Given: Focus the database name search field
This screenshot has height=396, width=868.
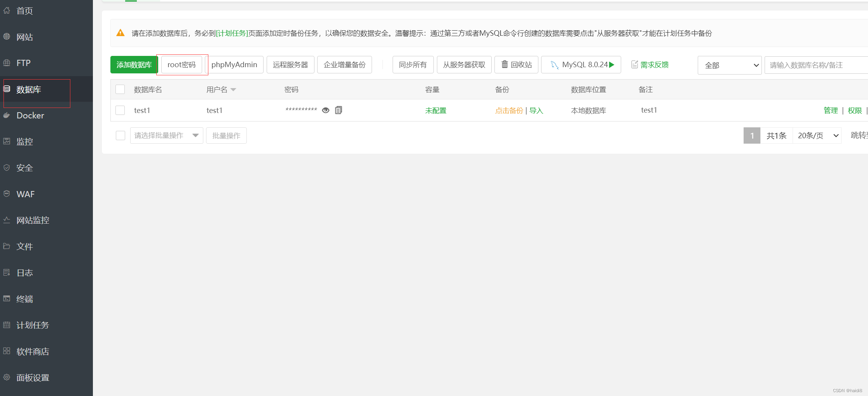Looking at the screenshot, I should pyautogui.click(x=816, y=65).
